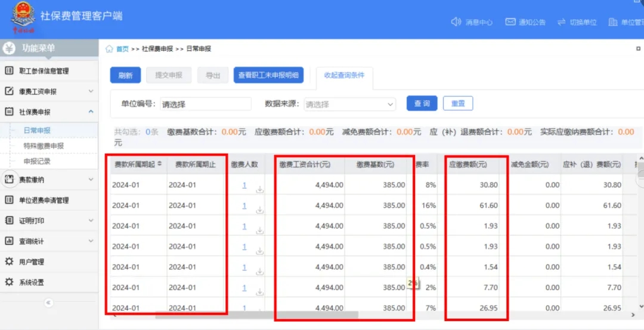Open 通知公告 envelope icon
644x330 pixels.
510,22
